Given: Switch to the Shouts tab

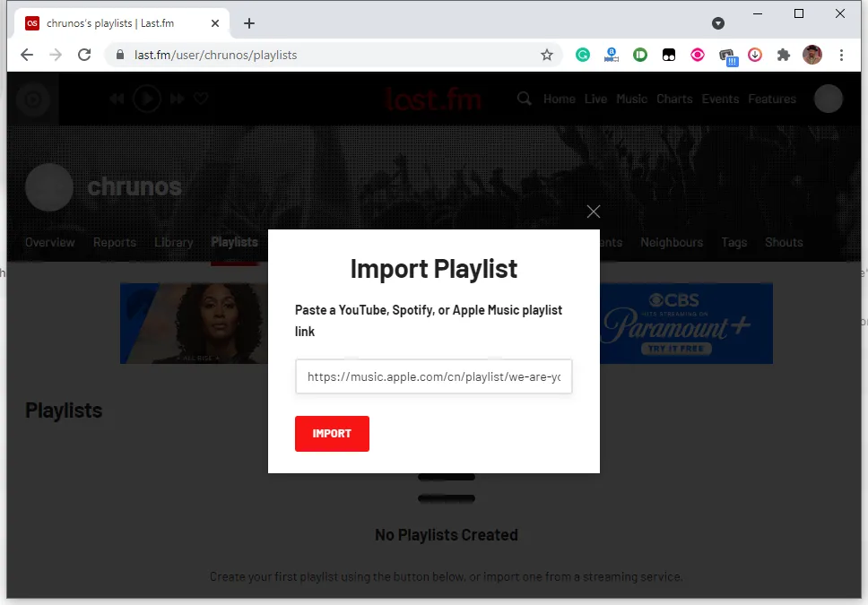Looking at the screenshot, I should point(784,242).
